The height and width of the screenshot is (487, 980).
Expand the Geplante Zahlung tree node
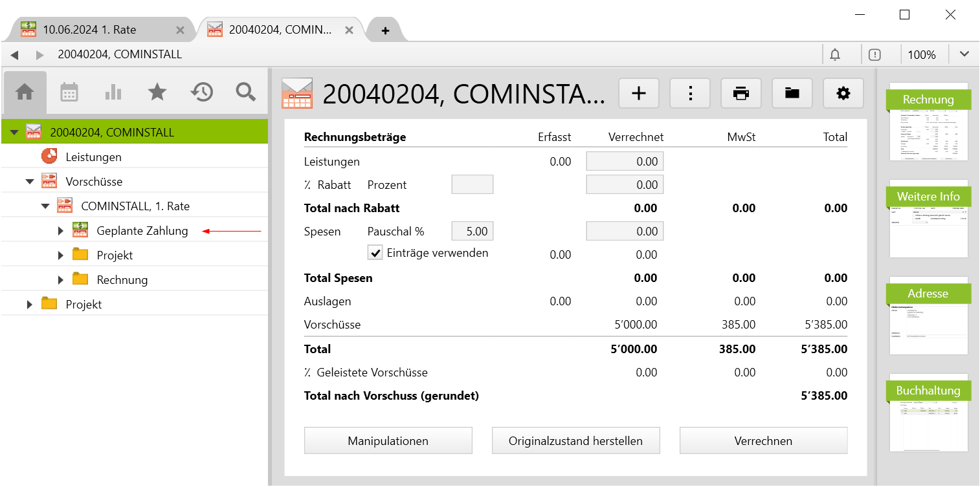(x=61, y=231)
